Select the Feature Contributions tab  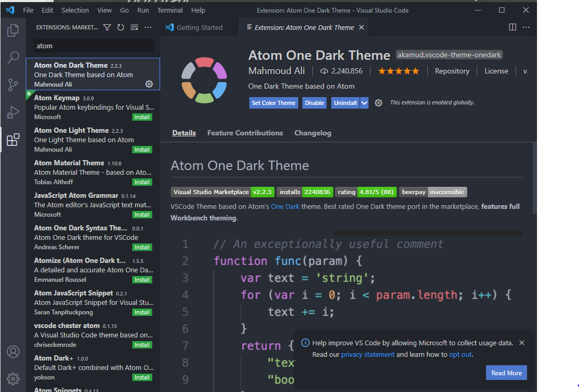[245, 133]
